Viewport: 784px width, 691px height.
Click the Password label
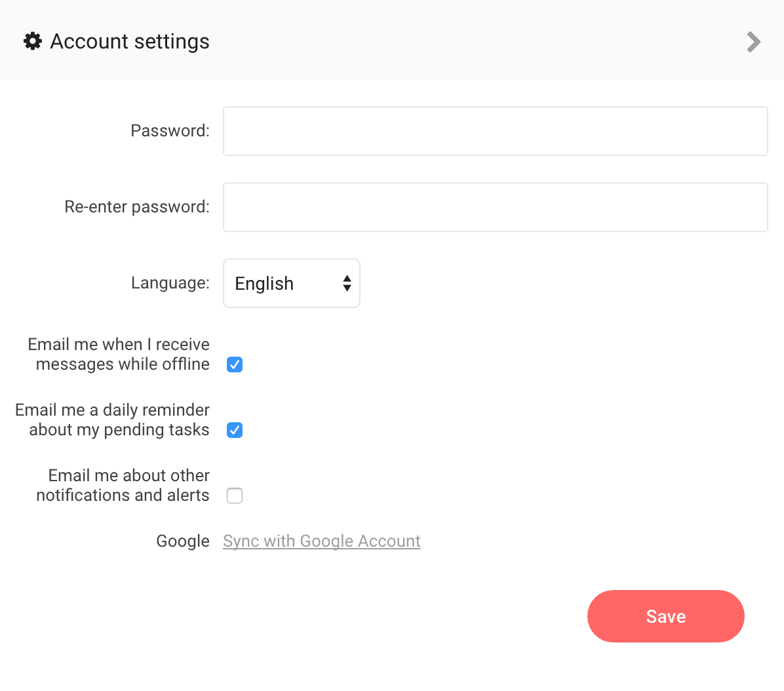point(170,130)
